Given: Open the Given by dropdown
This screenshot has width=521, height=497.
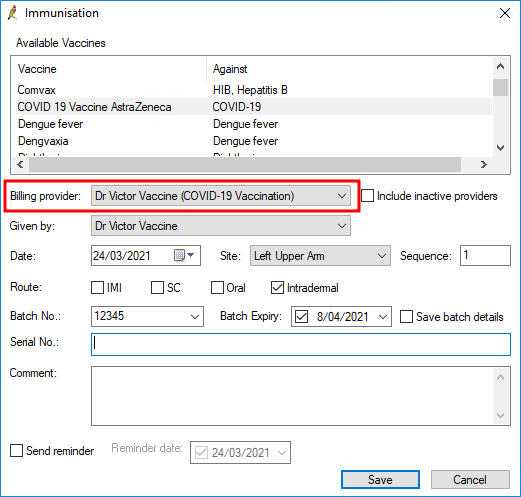Looking at the screenshot, I should click(x=221, y=226).
